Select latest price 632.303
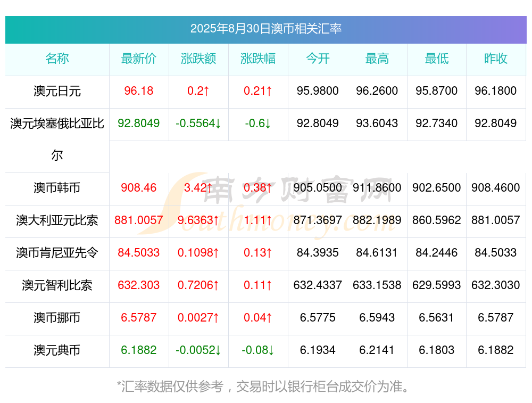This screenshot has width=532, height=403. click(x=139, y=285)
